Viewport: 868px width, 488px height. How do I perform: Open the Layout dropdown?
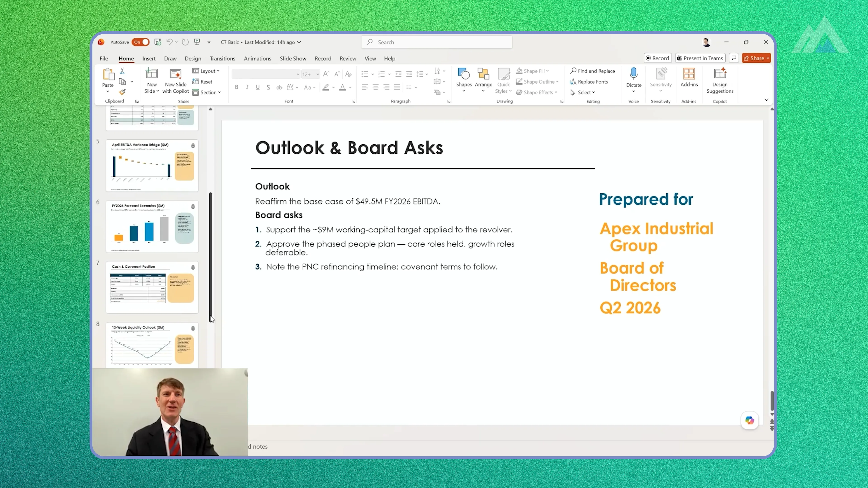coord(206,71)
